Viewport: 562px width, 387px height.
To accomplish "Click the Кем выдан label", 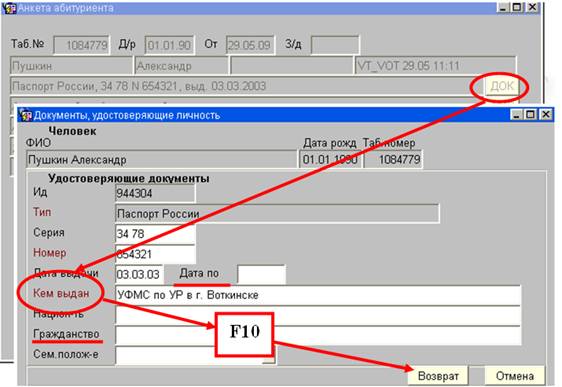I will pos(61,293).
